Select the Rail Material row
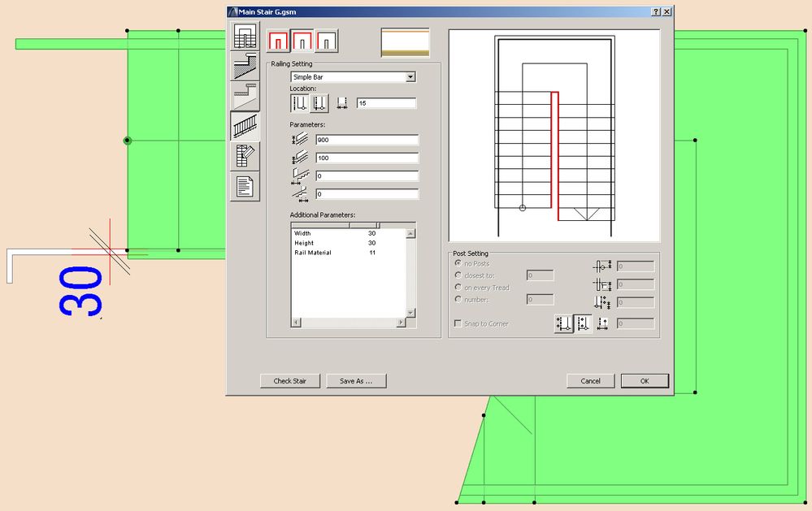This screenshot has height=511, width=812. pyautogui.click(x=348, y=253)
